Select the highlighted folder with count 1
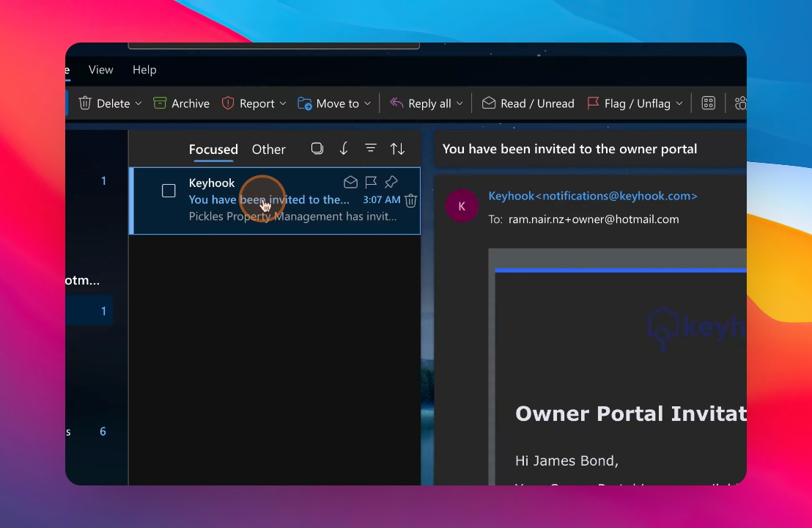The image size is (812, 528). coord(89,310)
